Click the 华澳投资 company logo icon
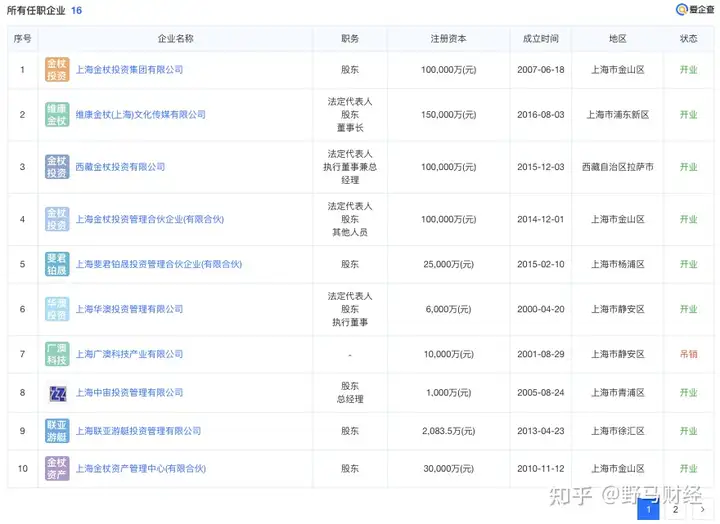720x524 pixels. [57, 309]
